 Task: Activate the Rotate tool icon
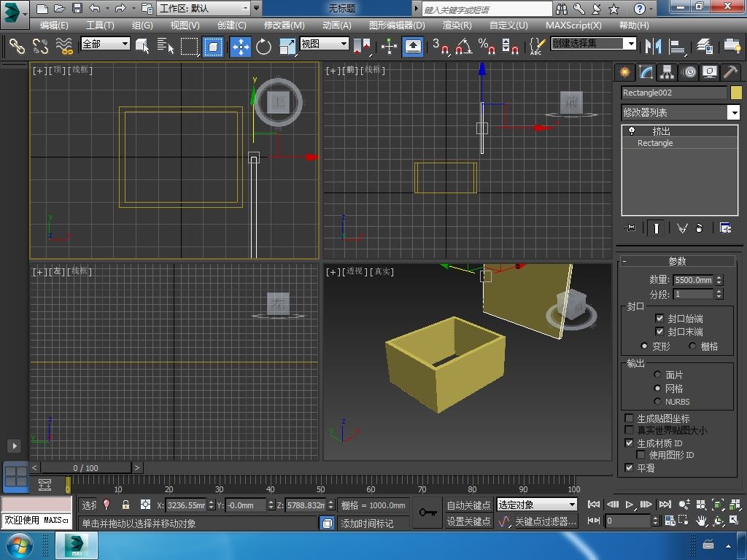(x=264, y=46)
